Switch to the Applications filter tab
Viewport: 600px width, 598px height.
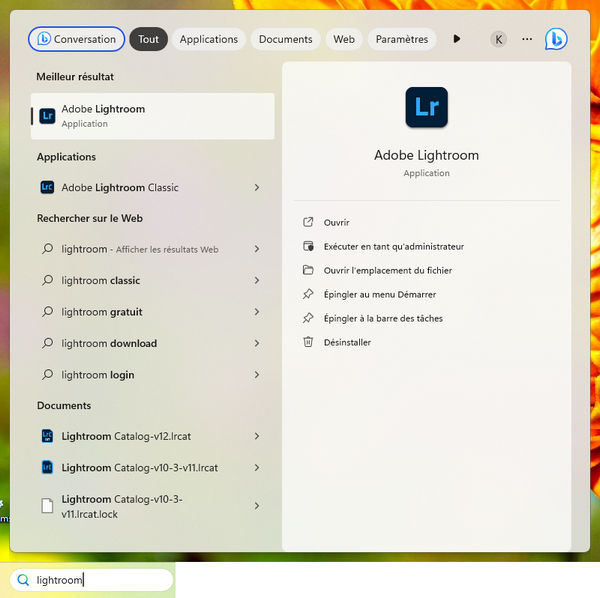209,39
